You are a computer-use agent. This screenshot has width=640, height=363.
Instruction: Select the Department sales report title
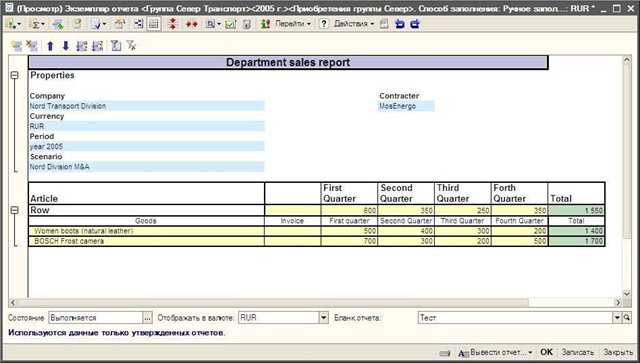(288, 62)
